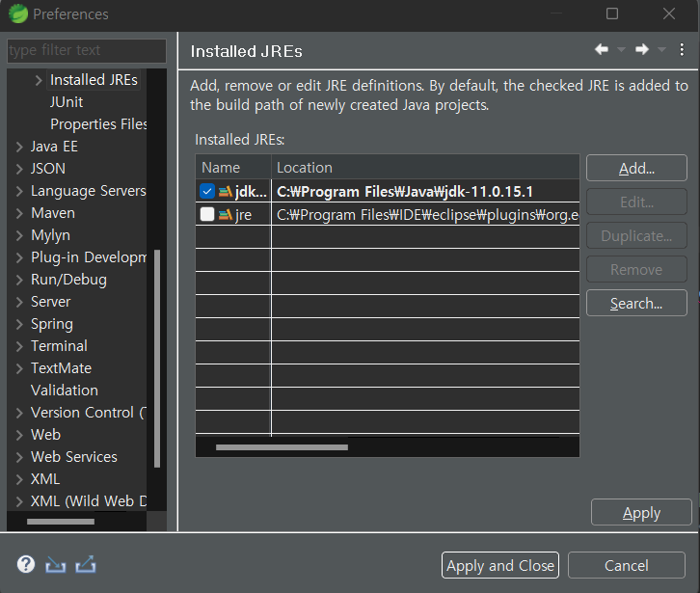This screenshot has height=593, width=700.
Task: Expand the XML (Wild Web Developer) node
Action: point(19,501)
